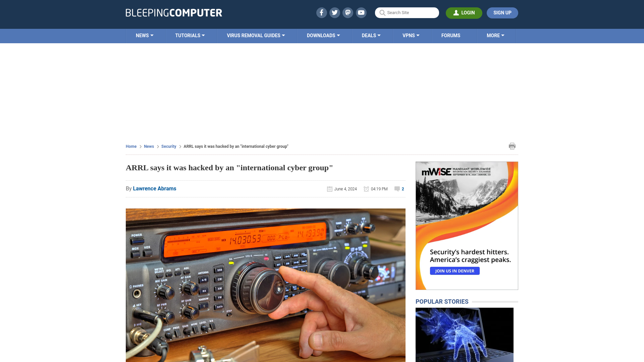Click the BleepingComputer Twitter icon
644x362 pixels.
pyautogui.click(x=335, y=12)
